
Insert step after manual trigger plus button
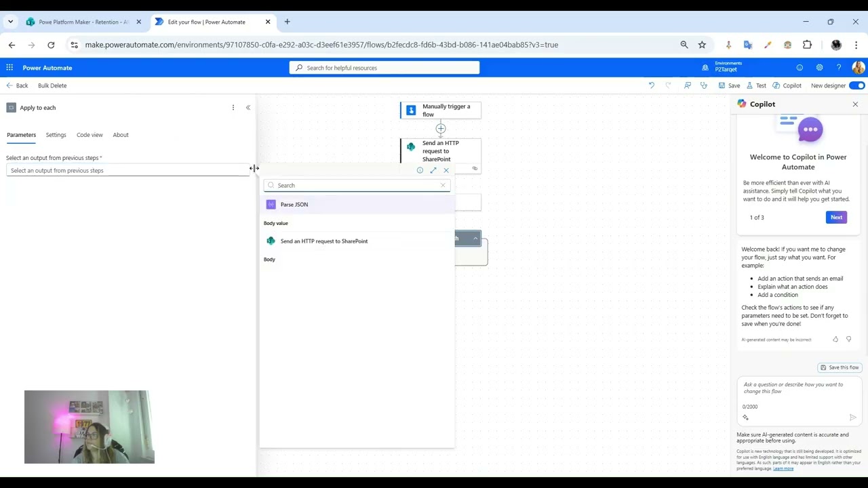click(441, 129)
